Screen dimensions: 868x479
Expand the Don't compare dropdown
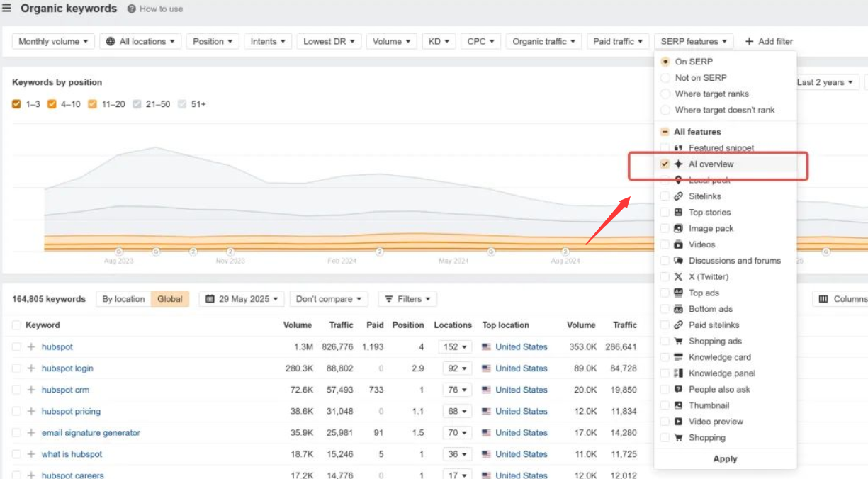coord(329,299)
